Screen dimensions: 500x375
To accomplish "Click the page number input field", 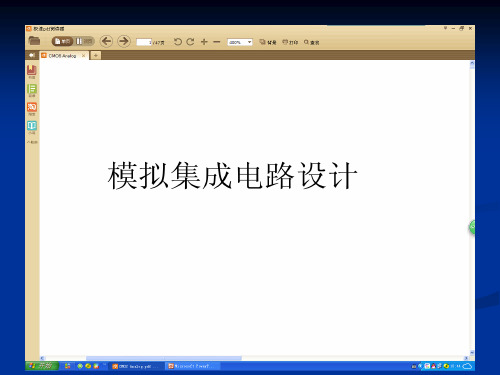I will pyautogui.click(x=144, y=42).
